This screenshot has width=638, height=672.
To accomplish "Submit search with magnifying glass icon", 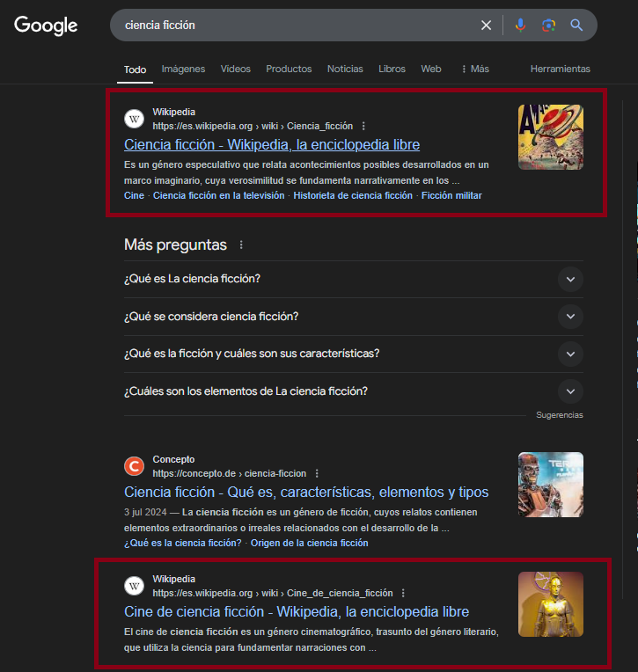I will (x=576, y=26).
